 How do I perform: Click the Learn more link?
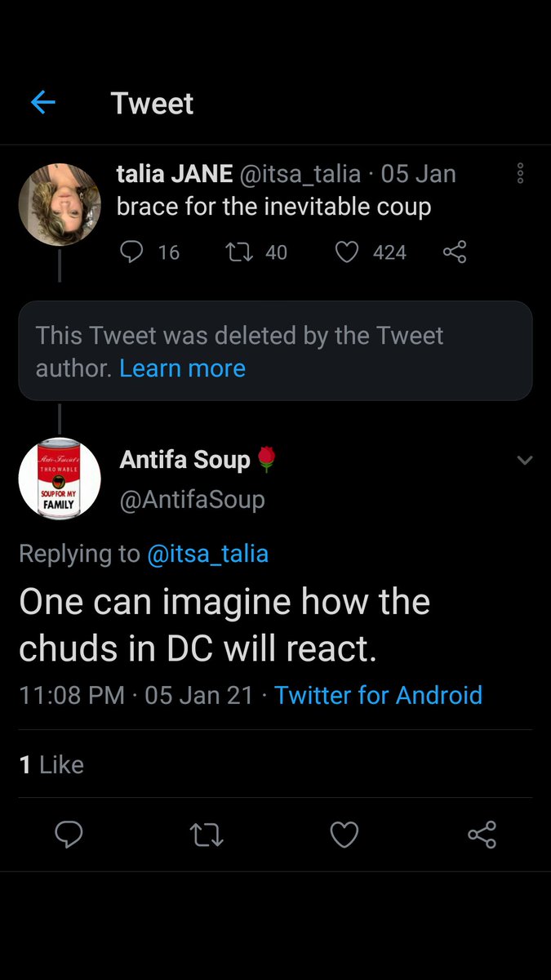(182, 368)
